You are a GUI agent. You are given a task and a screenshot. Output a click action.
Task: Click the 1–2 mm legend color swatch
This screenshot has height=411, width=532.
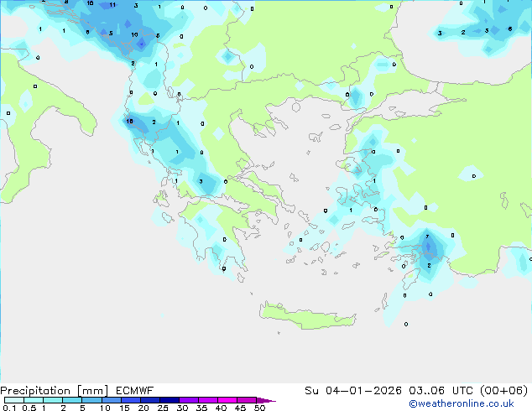tap(53, 400)
